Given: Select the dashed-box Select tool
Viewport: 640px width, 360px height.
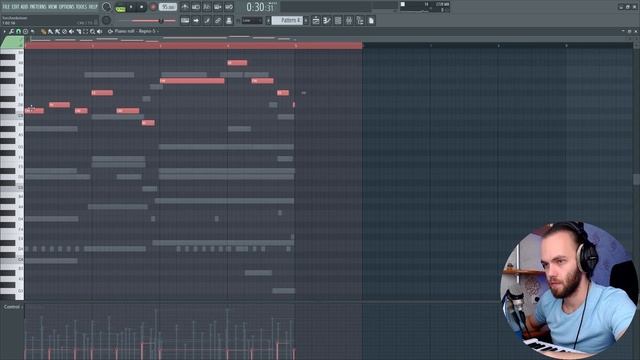Looking at the screenshot, I should click(85, 31).
